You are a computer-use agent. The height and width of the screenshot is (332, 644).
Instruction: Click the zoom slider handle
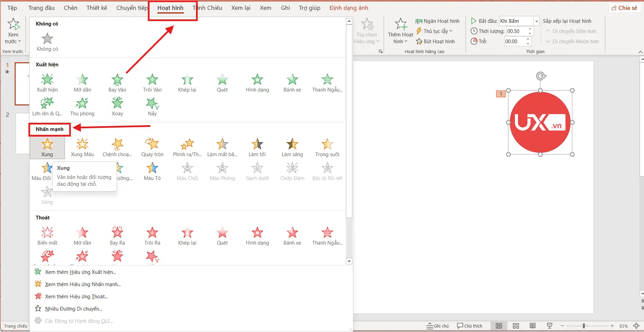(x=584, y=326)
